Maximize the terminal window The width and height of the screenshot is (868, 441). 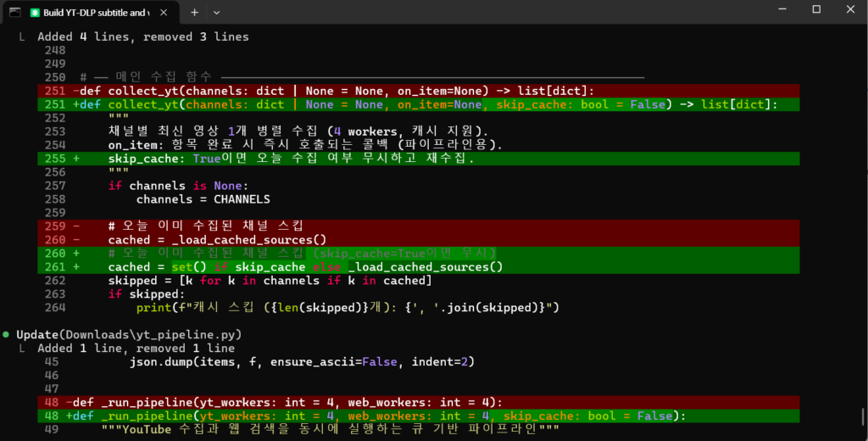[x=815, y=10]
